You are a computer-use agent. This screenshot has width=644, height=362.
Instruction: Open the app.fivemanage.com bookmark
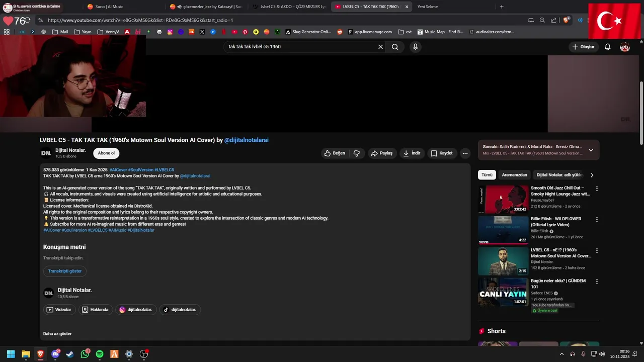coord(370,32)
